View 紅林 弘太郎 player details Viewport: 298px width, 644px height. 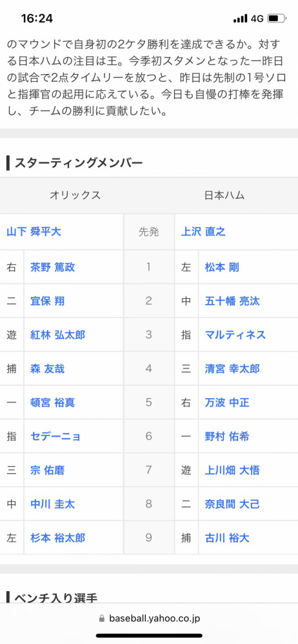pyautogui.click(x=57, y=335)
